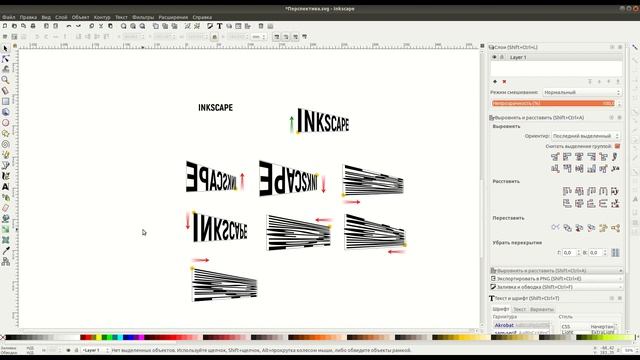This screenshot has width=640, height=360.
Task: Expand Экспортировать в PNG panel
Action: click(x=556, y=279)
